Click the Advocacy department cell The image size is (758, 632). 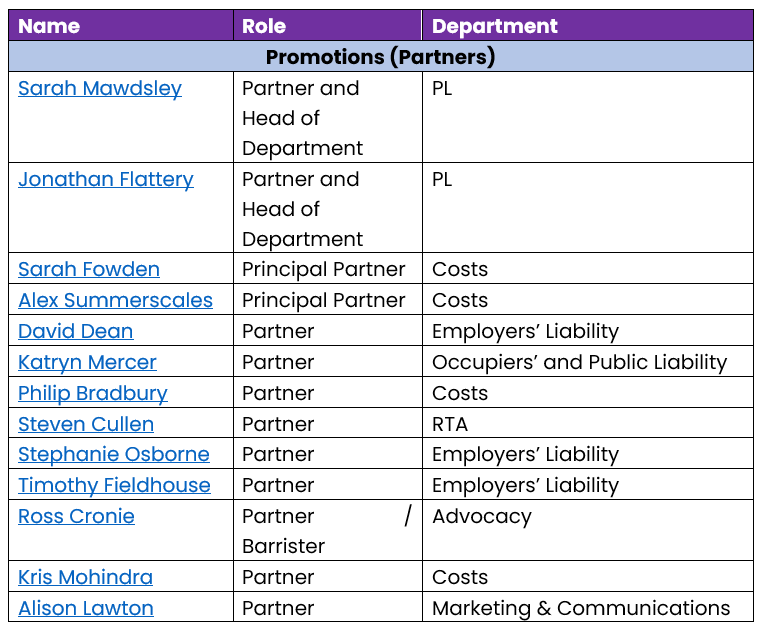(x=482, y=516)
